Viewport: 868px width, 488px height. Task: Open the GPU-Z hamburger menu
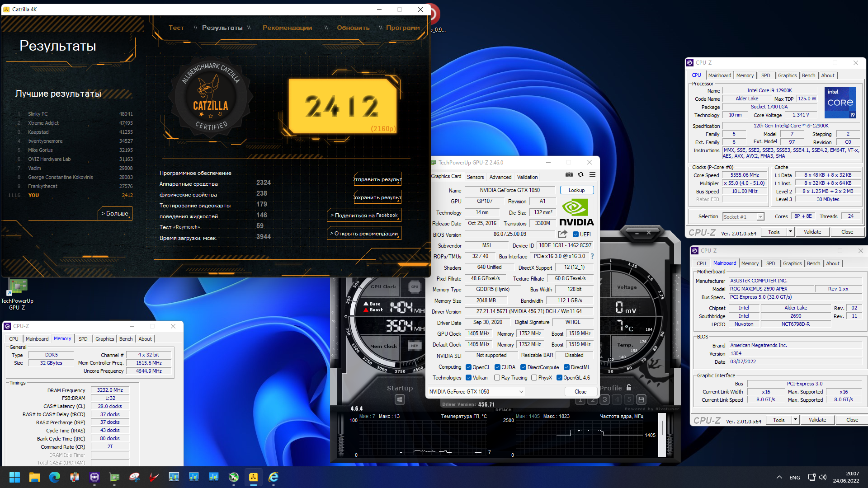(592, 174)
